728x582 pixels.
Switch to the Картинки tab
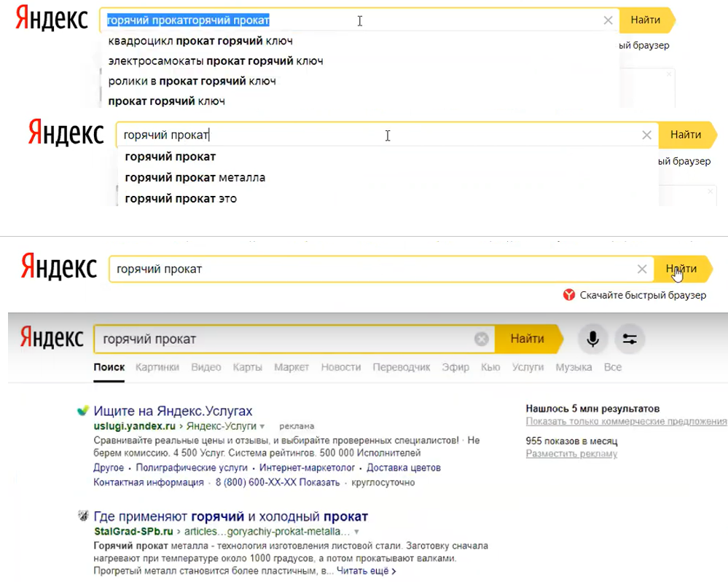coord(157,367)
